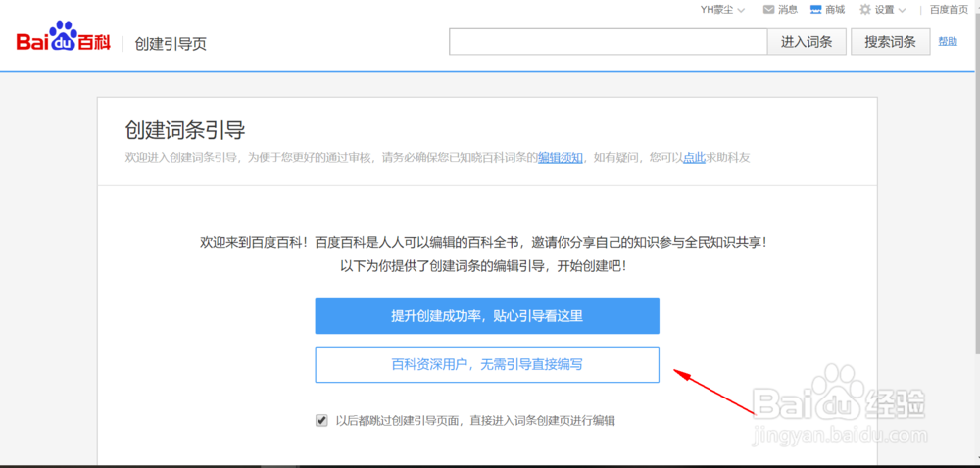Uncheck 以后都跳过创建引导页面 checkbox
Image resolution: width=980 pixels, height=468 pixels.
tap(321, 421)
